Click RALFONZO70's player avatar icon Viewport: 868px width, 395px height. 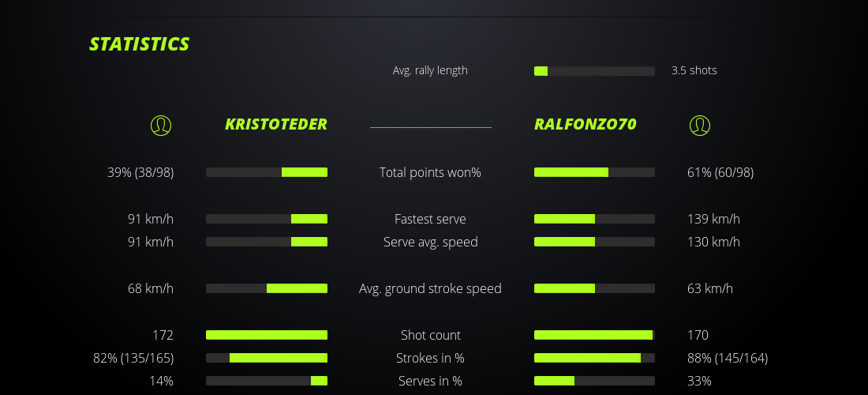click(700, 125)
